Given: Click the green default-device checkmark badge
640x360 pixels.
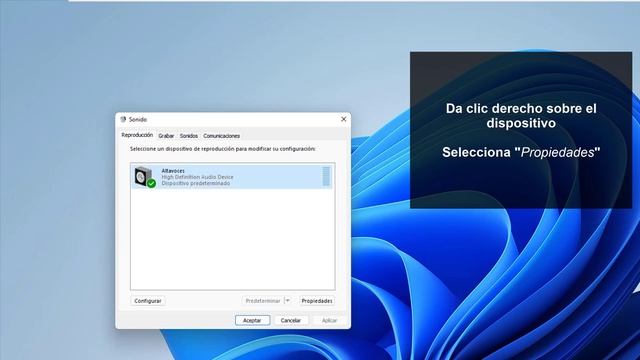Looking at the screenshot, I should (151, 184).
